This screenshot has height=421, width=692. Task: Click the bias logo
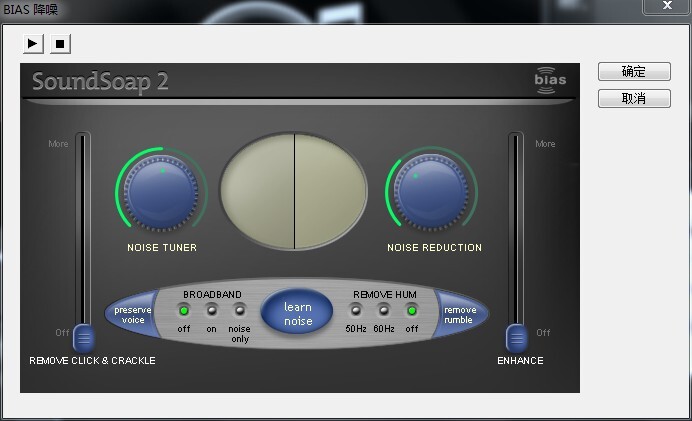tap(550, 80)
